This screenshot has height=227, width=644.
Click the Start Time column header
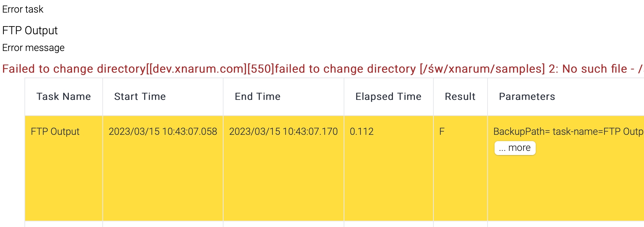(140, 97)
